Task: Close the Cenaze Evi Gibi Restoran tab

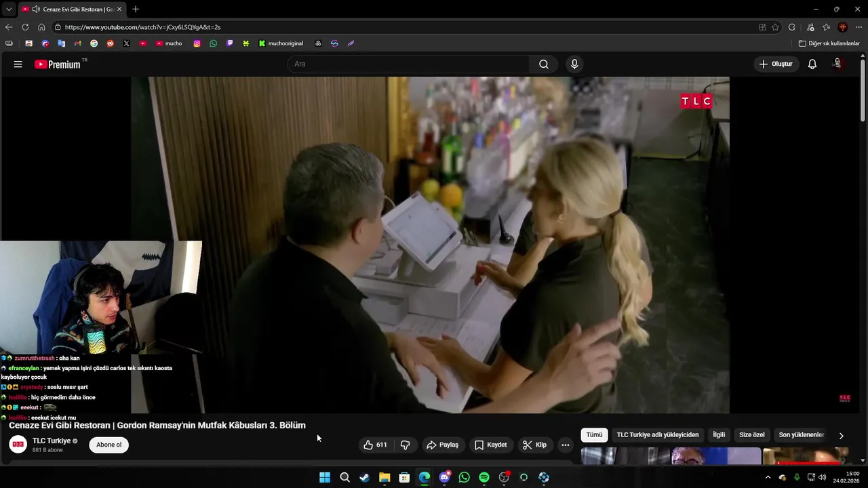Action: point(119,9)
